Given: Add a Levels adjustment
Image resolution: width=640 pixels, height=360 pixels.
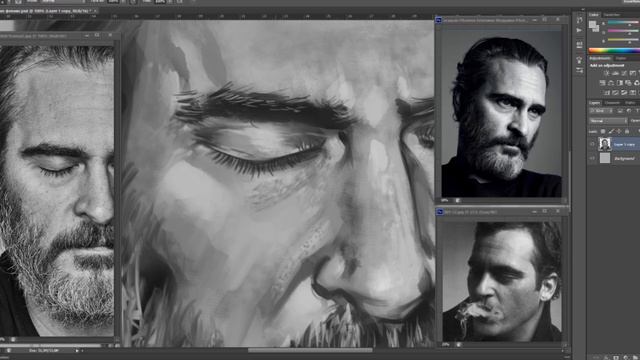Looking at the screenshot, I should tap(616, 73).
